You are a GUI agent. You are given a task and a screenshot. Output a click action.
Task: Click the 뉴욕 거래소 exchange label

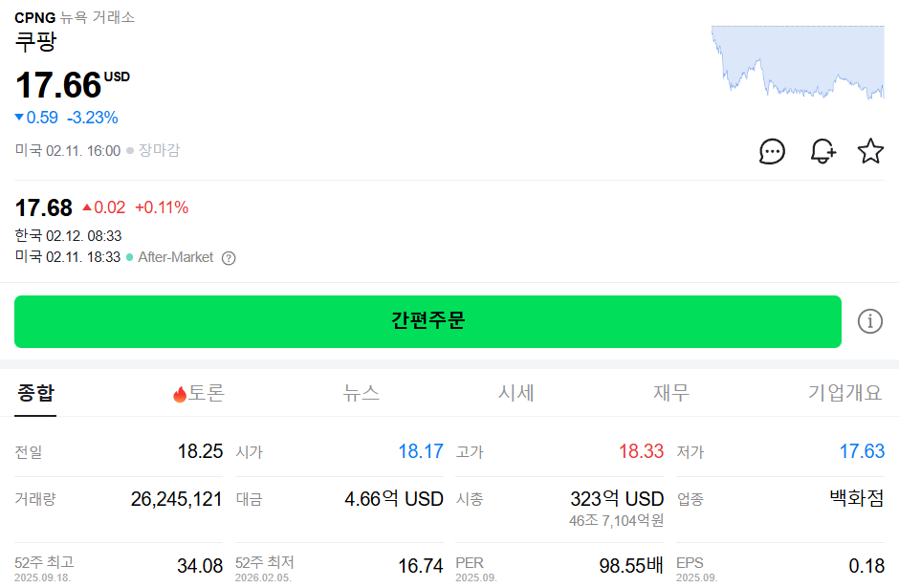[98, 18]
